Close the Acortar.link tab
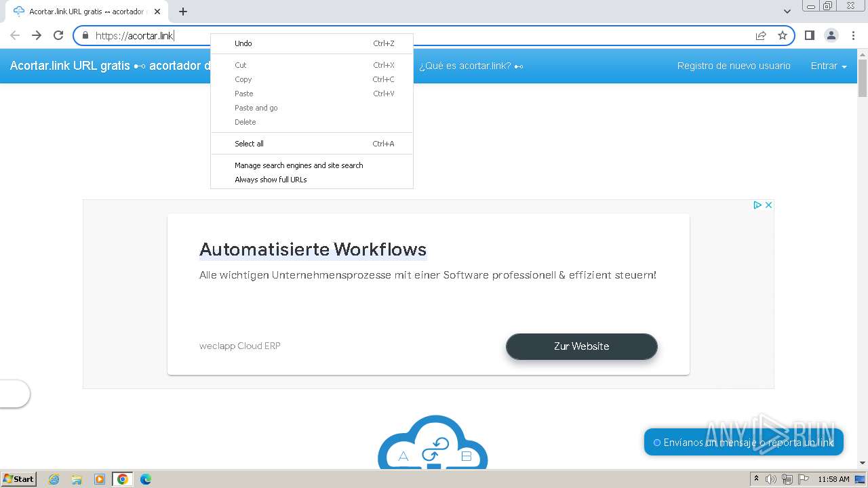Viewport: 868px width, 488px height. point(157,12)
